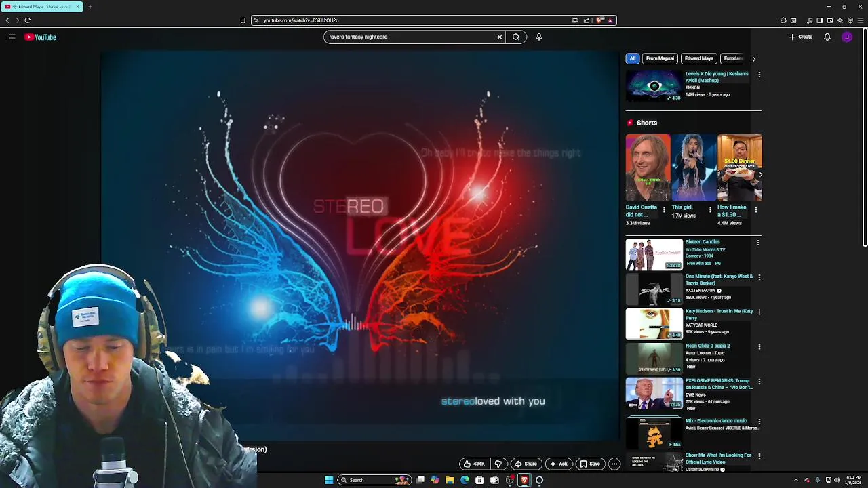Screen dimensions: 868x488
Task: Go back in the browser
Action: [x=7, y=20]
